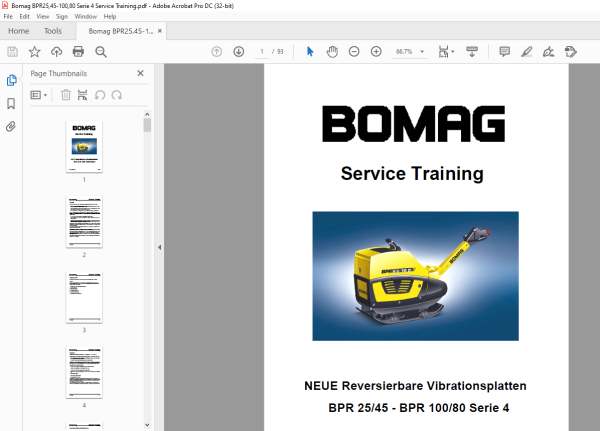
Task: Collapse the navigation pane arrow
Action: 159,247
